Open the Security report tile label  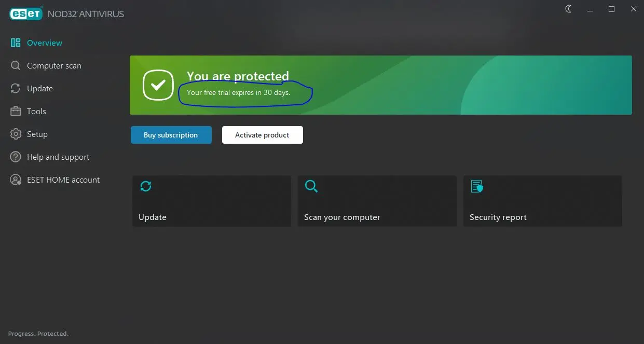pos(498,217)
